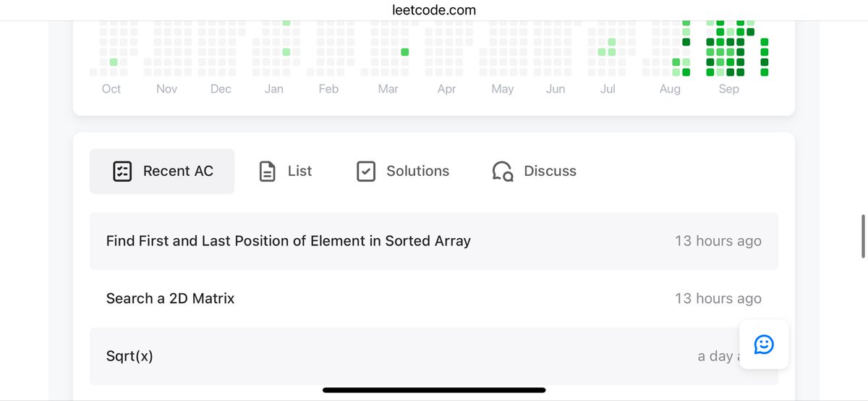
Task: Click the leetcode.com address bar
Action: pos(434,10)
